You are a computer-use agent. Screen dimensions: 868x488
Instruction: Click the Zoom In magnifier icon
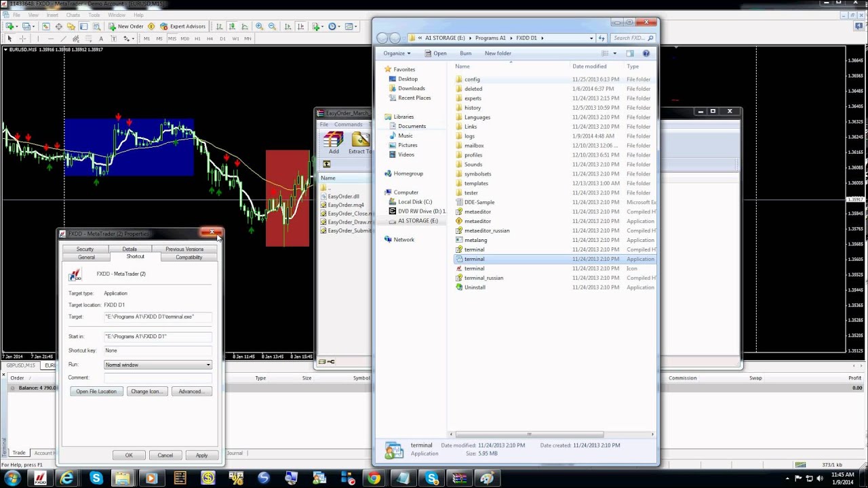tap(259, 26)
